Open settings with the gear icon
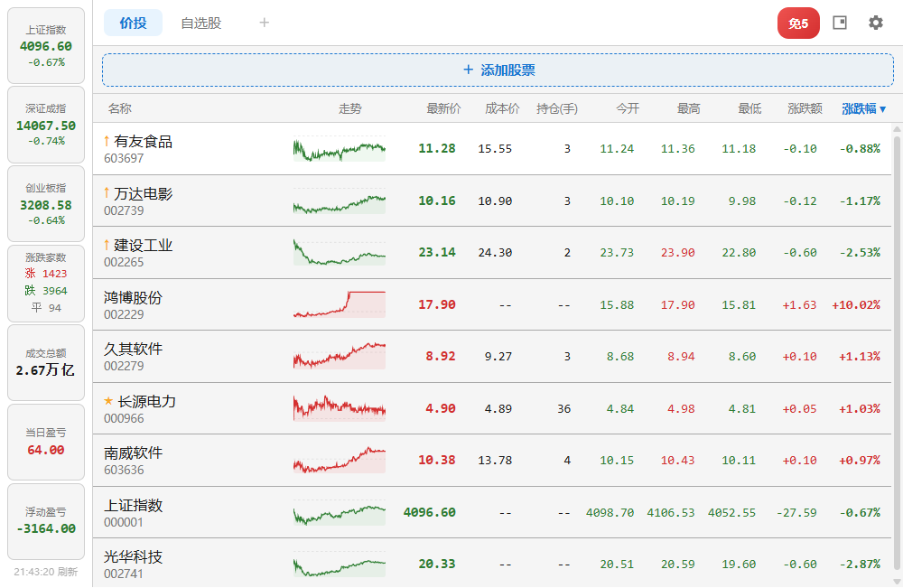 pyautogui.click(x=875, y=23)
